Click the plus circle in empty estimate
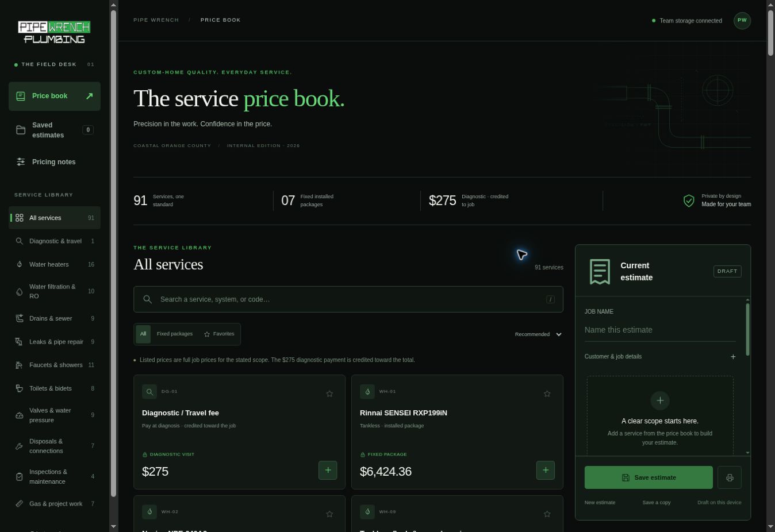775x532 pixels. point(660,400)
